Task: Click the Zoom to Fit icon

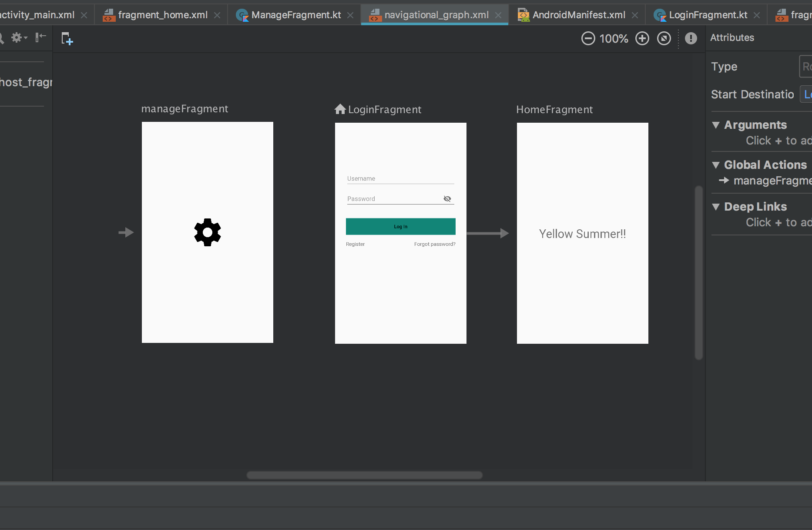Action: (x=664, y=38)
